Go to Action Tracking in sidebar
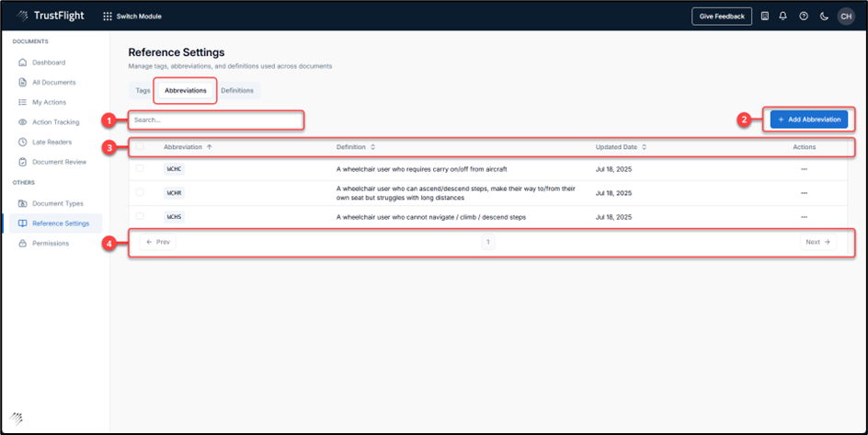Image resolution: width=868 pixels, height=435 pixels. pyautogui.click(x=55, y=122)
